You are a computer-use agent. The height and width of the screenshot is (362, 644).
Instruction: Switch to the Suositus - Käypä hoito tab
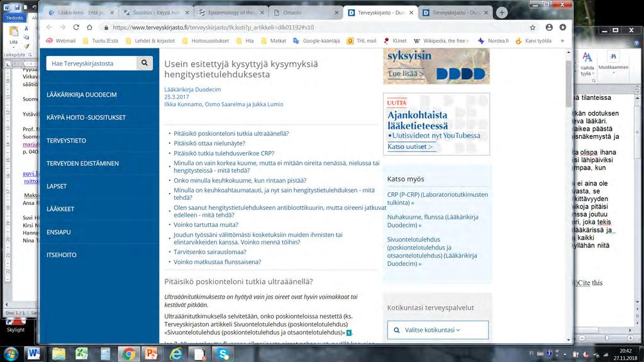coord(156,13)
